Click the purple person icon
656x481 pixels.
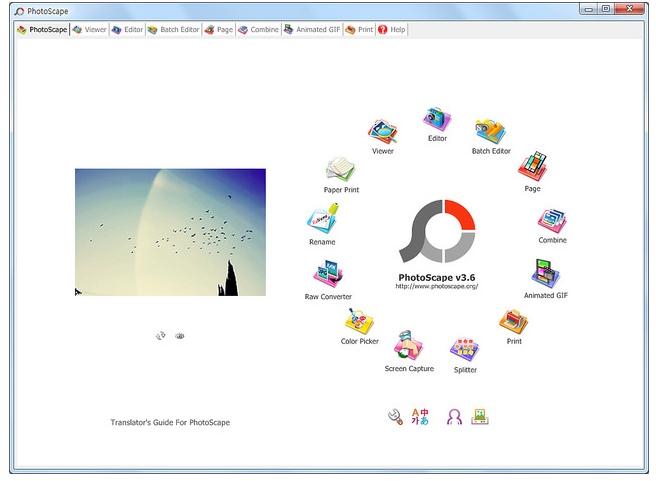454,417
